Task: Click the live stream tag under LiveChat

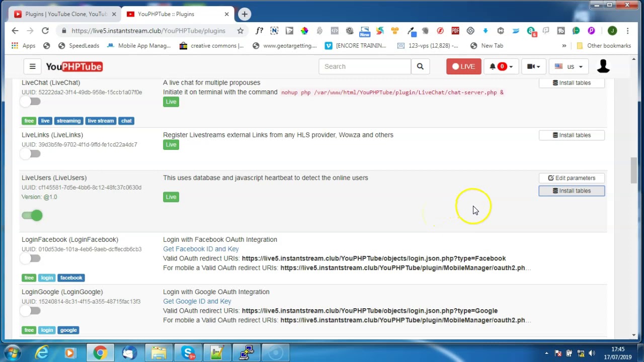Action: click(101, 121)
